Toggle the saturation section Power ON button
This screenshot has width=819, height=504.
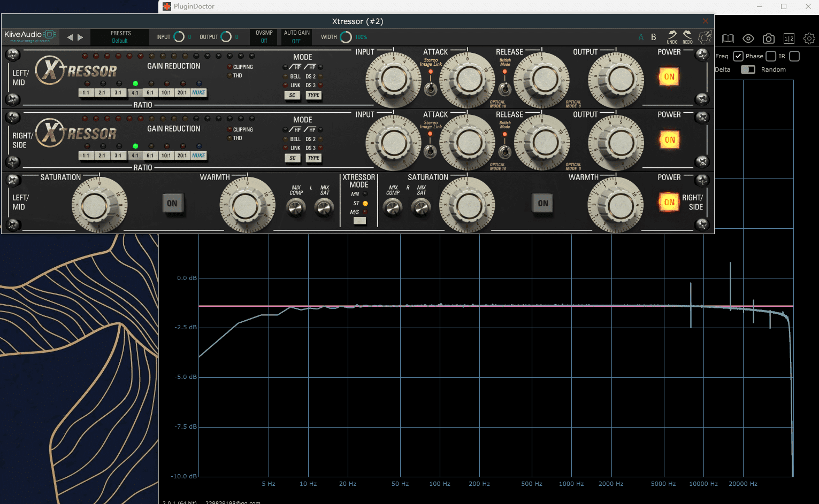click(669, 203)
